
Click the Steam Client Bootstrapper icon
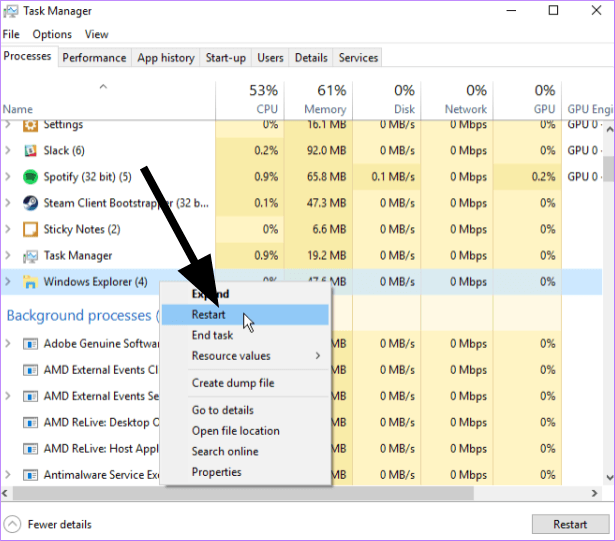tap(30, 203)
